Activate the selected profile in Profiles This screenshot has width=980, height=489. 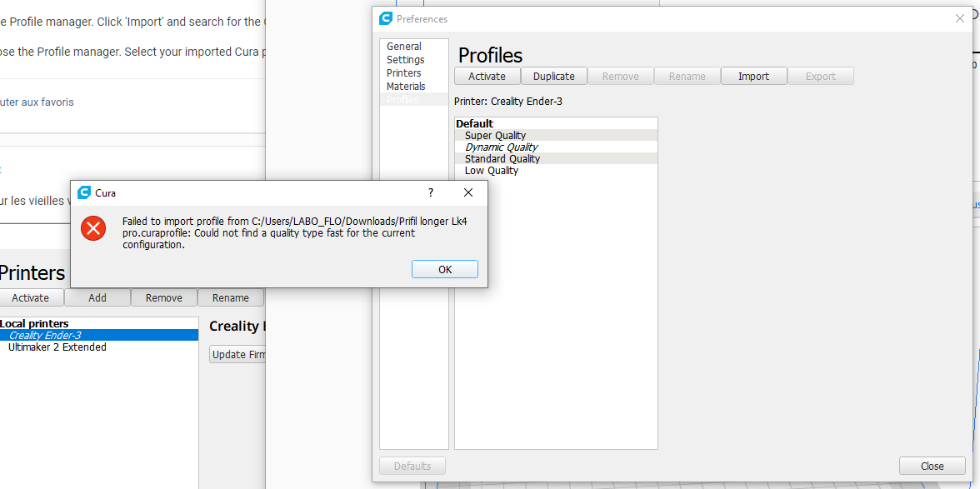(x=487, y=76)
